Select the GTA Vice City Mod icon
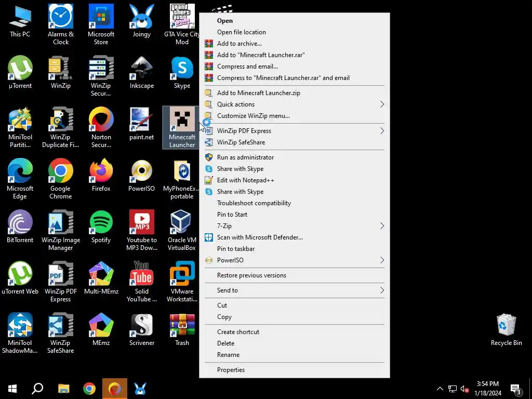This screenshot has height=399, width=532. coord(182,24)
